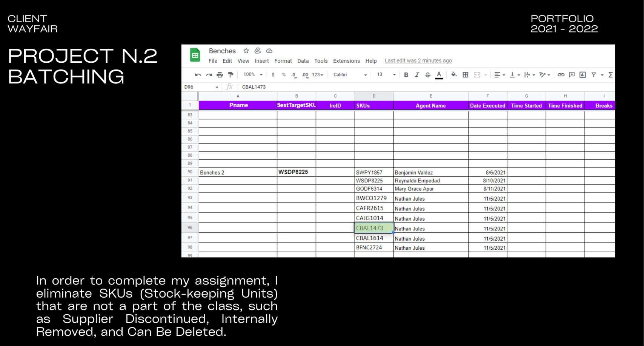Format cell as percent

pos(284,75)
